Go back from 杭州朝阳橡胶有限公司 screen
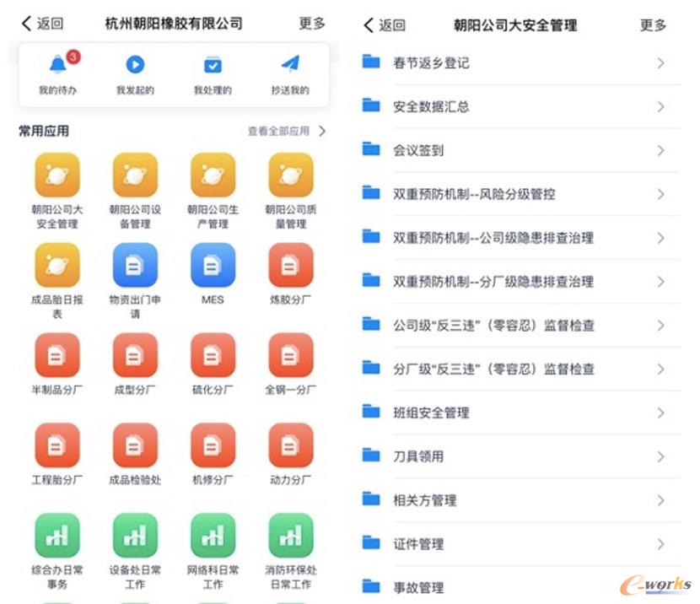This screenshot has width=700, height=604. [42, 24]
